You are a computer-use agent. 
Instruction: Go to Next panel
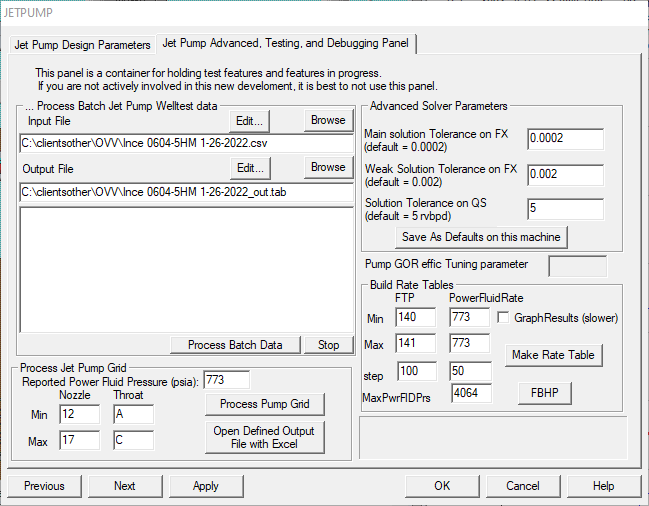pyautogui.click(x=125, y=486)
